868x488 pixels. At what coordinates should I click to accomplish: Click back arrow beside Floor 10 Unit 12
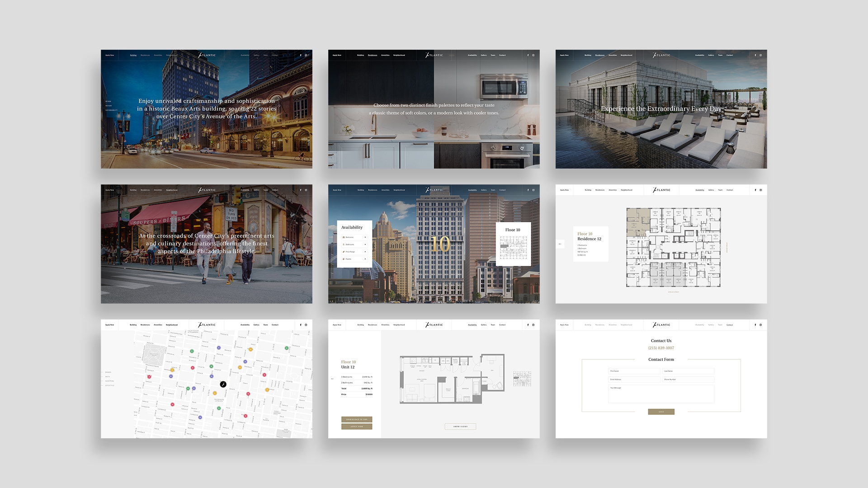(x=333, y=379)
